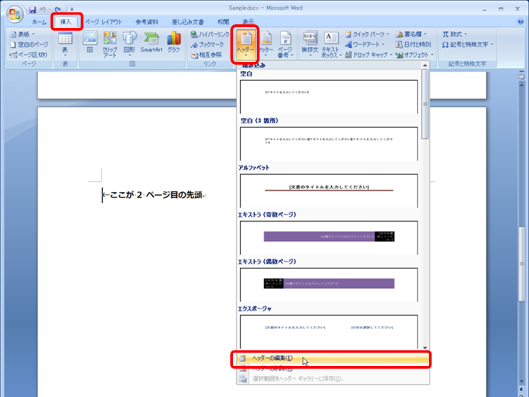
Task: Open the Office button menu
Action: [15, 15]
